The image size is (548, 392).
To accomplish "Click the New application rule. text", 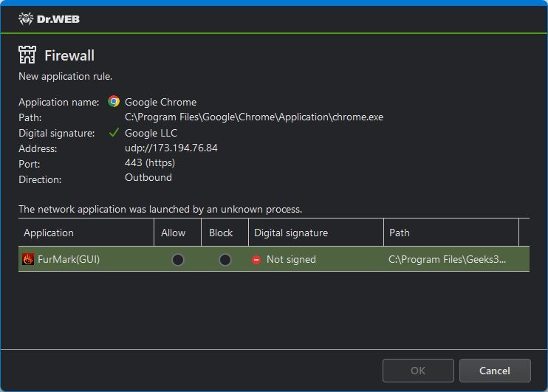I will pyautogui.click(x=65, y=76).
